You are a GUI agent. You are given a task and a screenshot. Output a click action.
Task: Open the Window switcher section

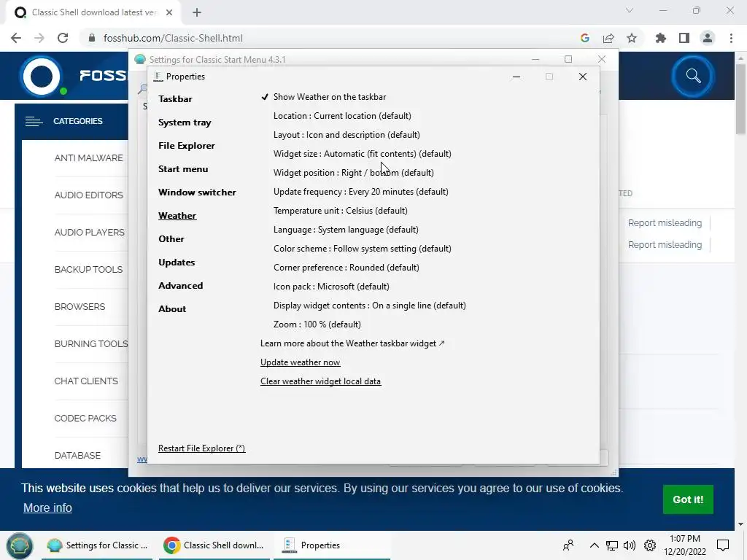click(x=197, y=192)
